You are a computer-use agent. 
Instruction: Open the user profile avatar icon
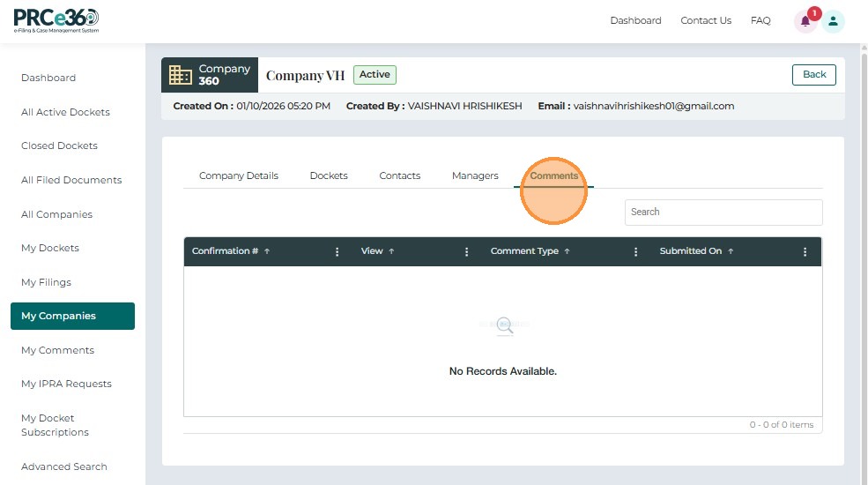coord(833,21)
